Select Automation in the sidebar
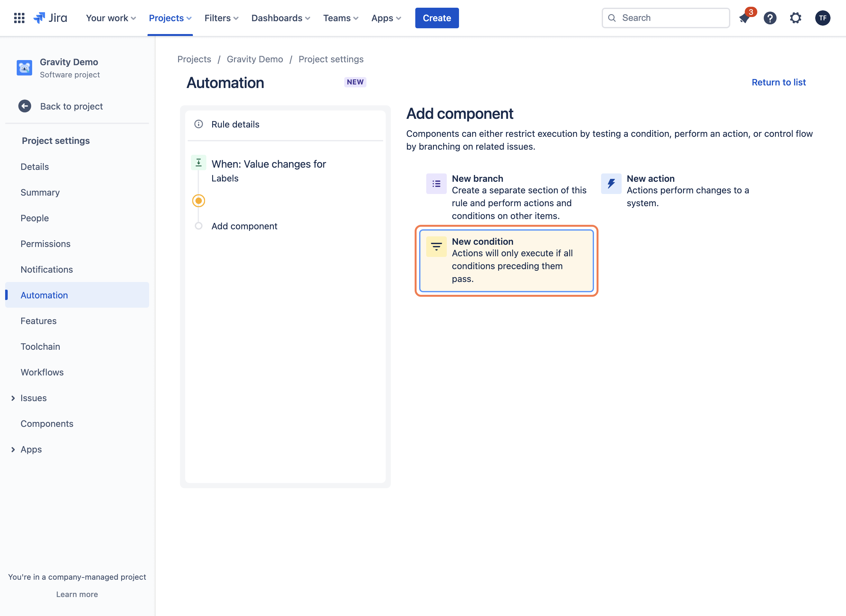 point(77,295)
